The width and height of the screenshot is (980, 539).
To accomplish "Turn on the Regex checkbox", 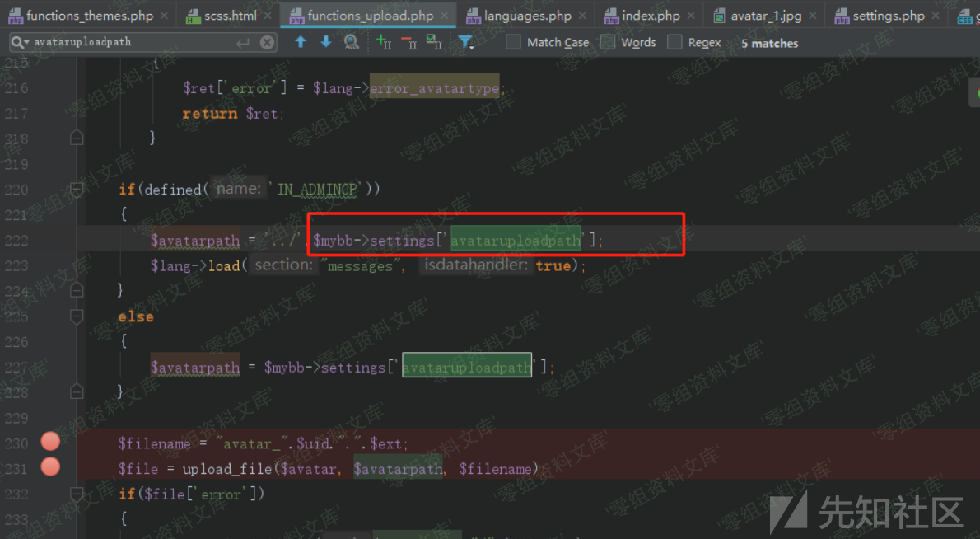I will coord(674,42).
